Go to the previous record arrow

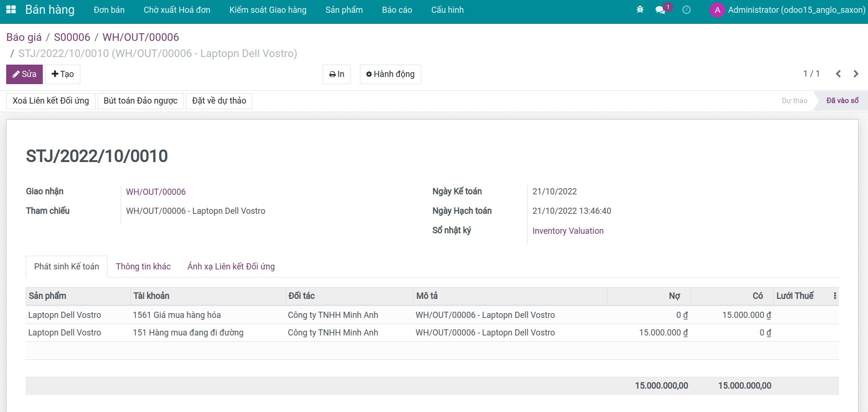pos(838,74)
